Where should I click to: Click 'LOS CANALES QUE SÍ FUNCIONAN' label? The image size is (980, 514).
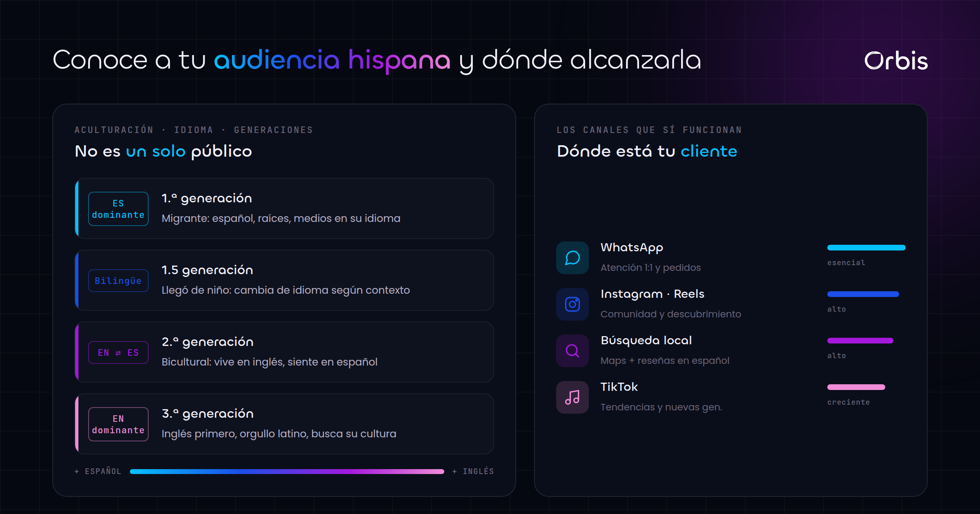(x=649, y=130)
